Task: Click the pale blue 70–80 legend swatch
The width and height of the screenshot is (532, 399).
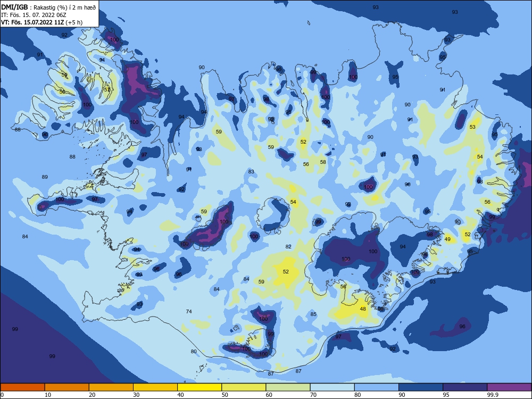Action: [x=332, y=387]
